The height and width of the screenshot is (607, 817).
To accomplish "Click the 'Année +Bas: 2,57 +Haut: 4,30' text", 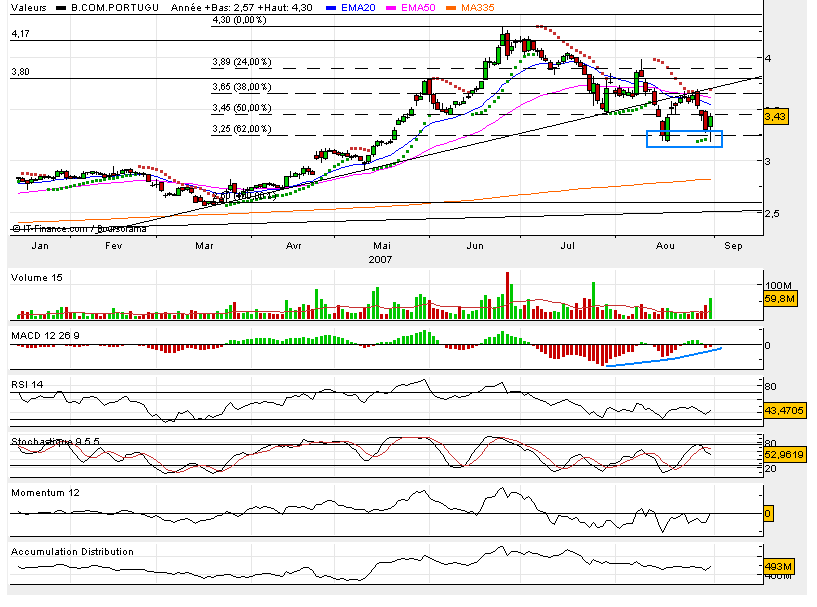I will (242, 7).
